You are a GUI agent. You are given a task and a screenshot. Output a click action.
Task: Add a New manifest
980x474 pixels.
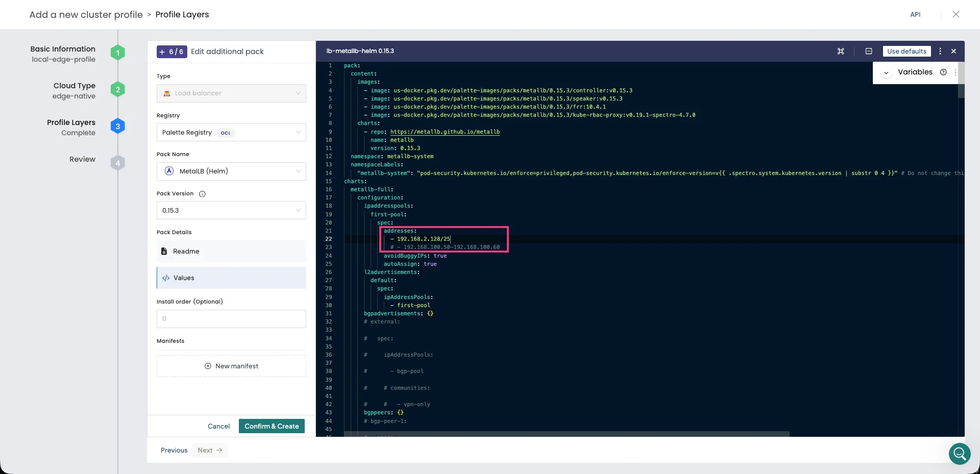[231, 366]
